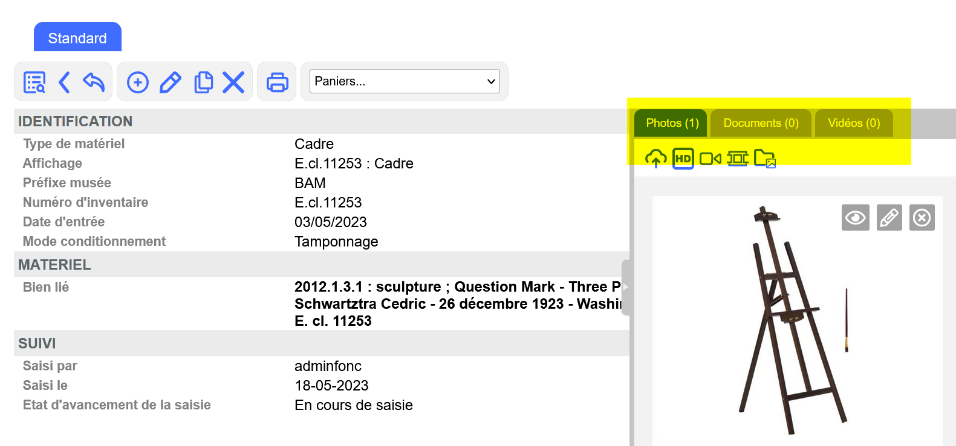Open the image folder icon
This screenshot has width=956, height=446.
click(765, 158)
